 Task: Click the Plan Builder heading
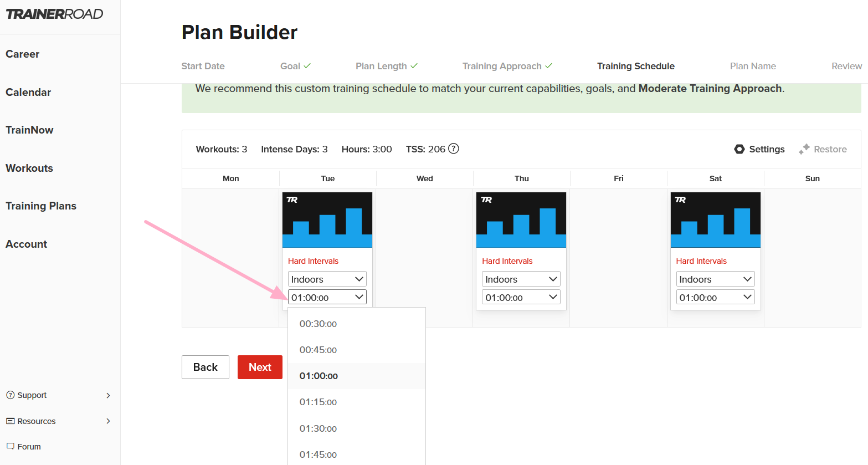[239, 32]
